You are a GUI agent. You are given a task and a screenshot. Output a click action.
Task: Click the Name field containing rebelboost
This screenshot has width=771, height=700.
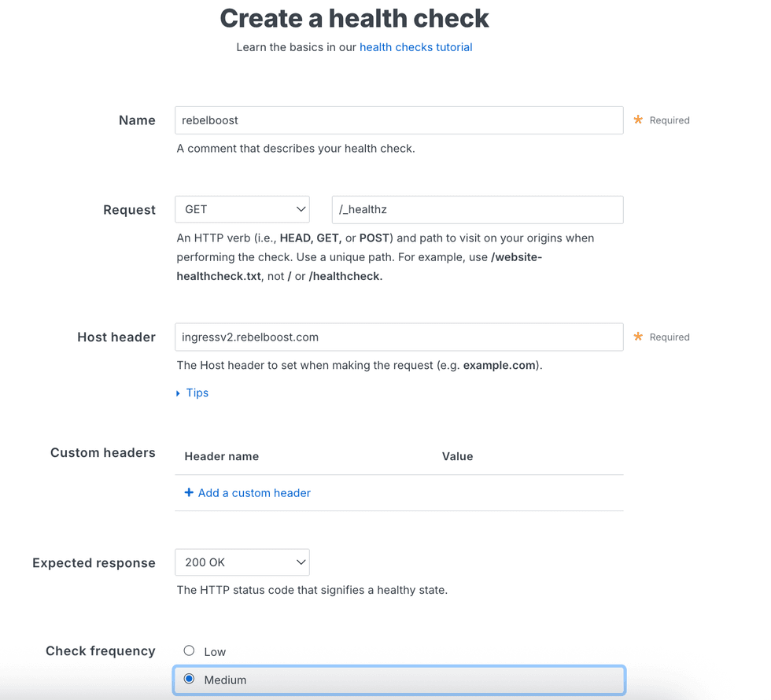click(x=398, y=120)
